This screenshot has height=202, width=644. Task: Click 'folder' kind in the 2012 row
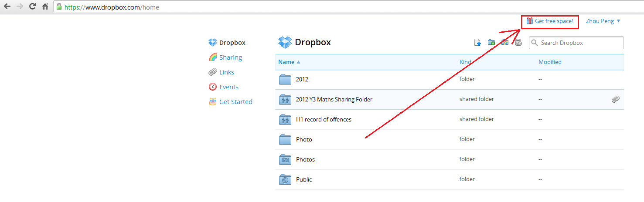click(467, 79)
